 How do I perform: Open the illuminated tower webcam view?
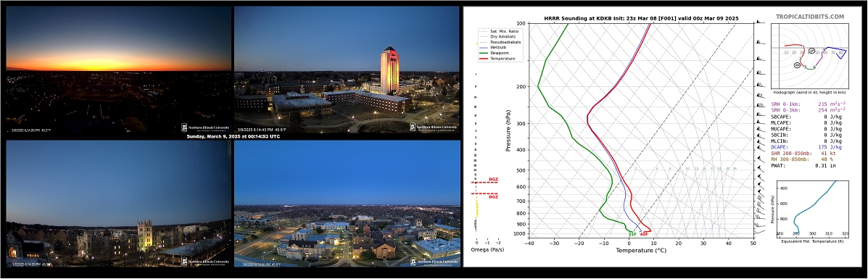pyautogui.click(x=347, y=70)
